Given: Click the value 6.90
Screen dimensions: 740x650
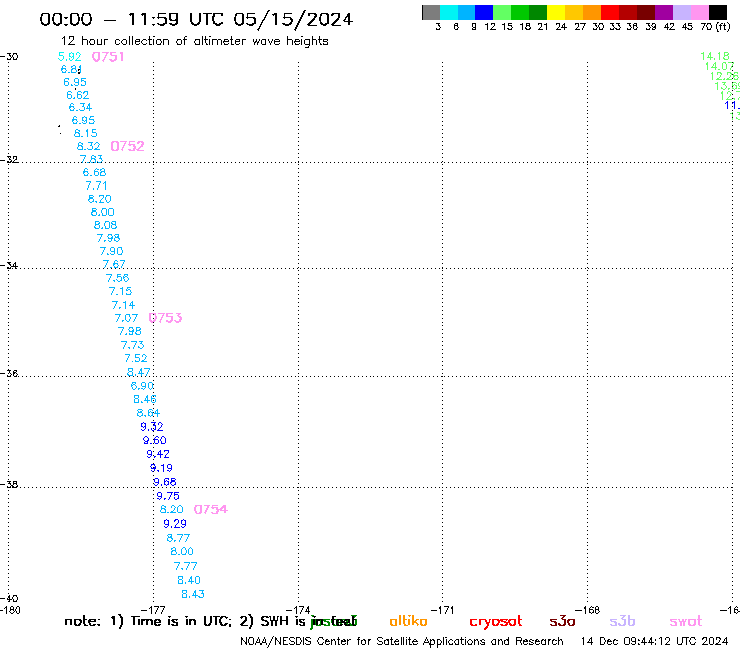Looking at the screenshot, I should 142,386.
